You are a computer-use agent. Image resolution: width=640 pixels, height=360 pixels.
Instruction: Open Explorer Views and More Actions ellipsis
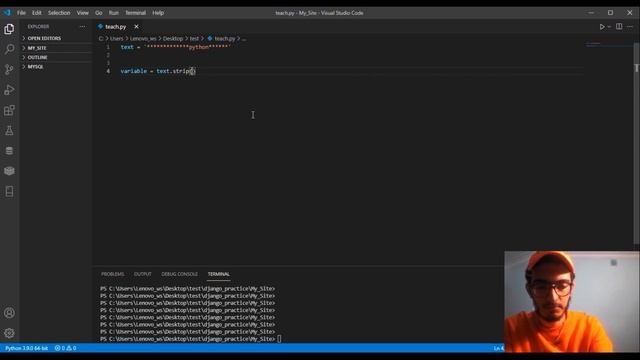[x=82, y=27]
